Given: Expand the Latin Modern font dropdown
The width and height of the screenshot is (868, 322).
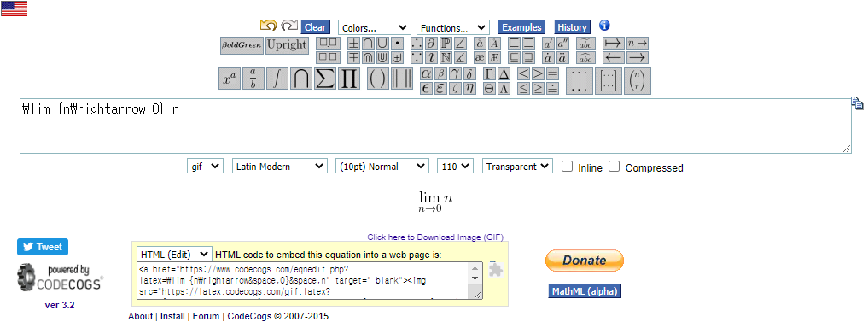Looking at the screenshot, I should pyautogui.click(x=280, y=167).
